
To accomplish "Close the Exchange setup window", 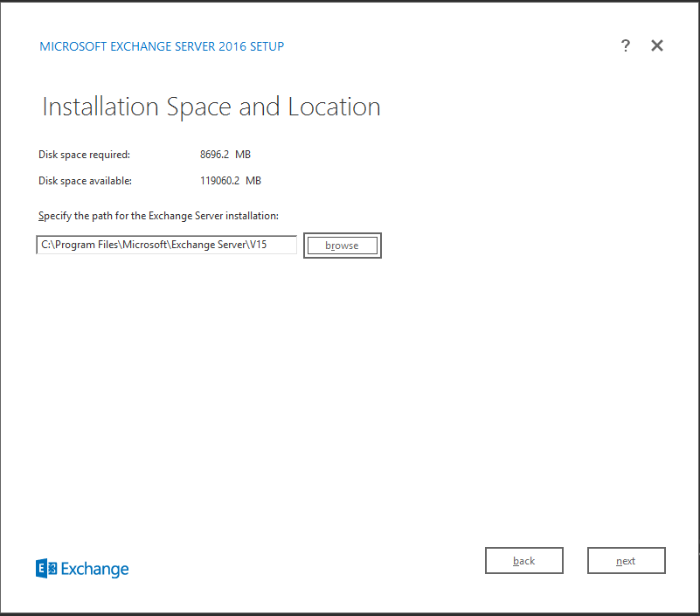I will pyautogui.click(x=656, y=45).
